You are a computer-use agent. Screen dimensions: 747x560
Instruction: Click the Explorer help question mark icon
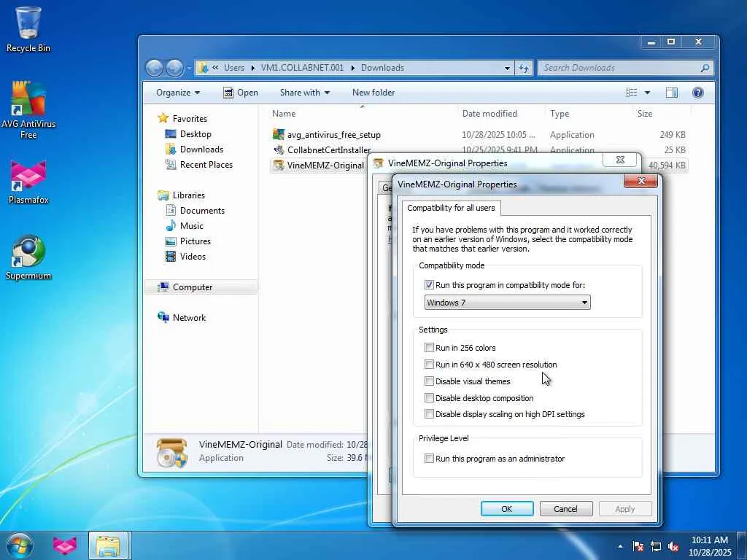click(x=698, y=93)
